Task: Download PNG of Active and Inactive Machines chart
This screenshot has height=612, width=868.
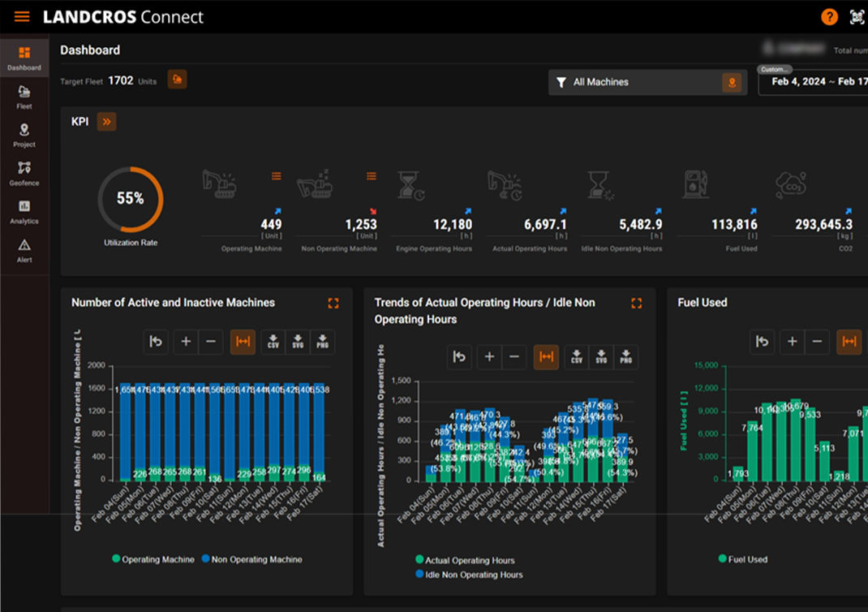Action: (x=323, y=341)
